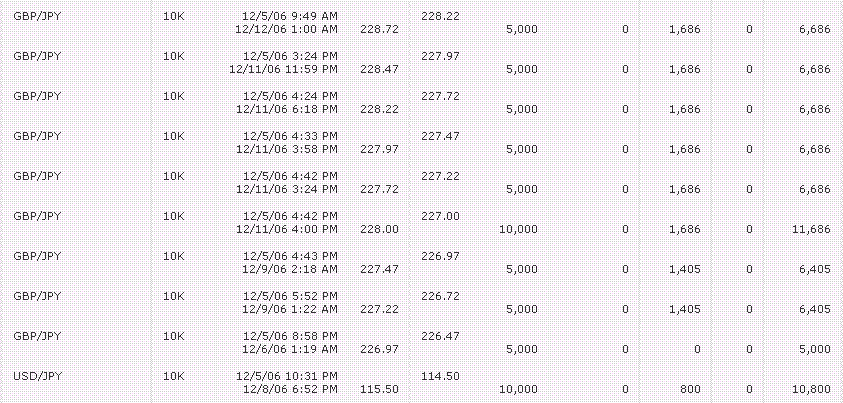Select the 12/6/06 1:19 AM close time
Viewport: 843px width, 403px height.
(x=290, y=349)
